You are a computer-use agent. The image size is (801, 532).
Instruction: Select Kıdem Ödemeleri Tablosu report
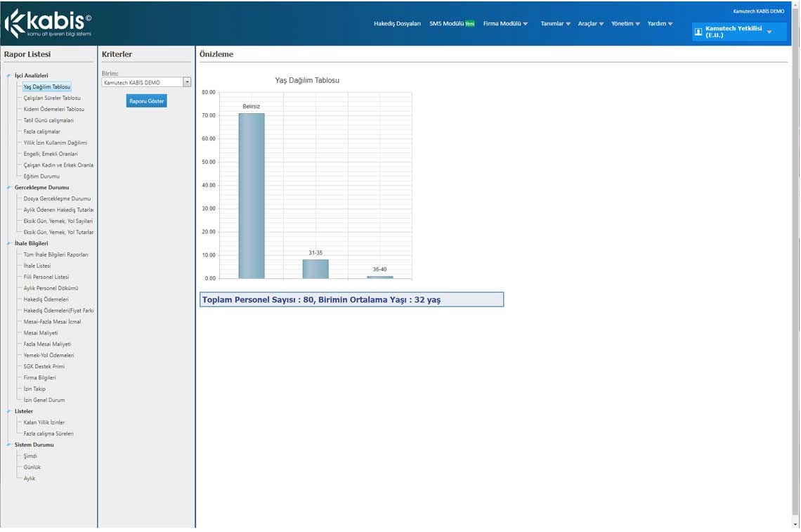coord(54,110)
